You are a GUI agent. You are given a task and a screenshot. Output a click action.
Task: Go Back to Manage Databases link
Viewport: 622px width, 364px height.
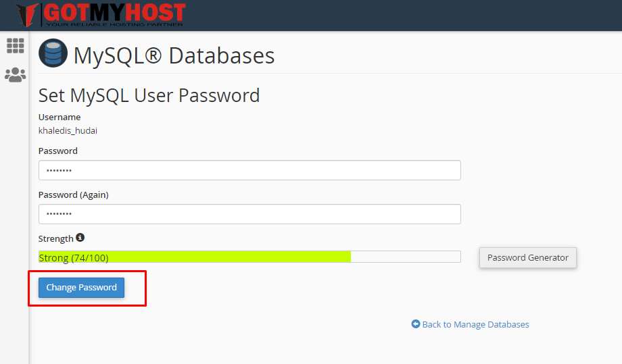coord(475,325)
